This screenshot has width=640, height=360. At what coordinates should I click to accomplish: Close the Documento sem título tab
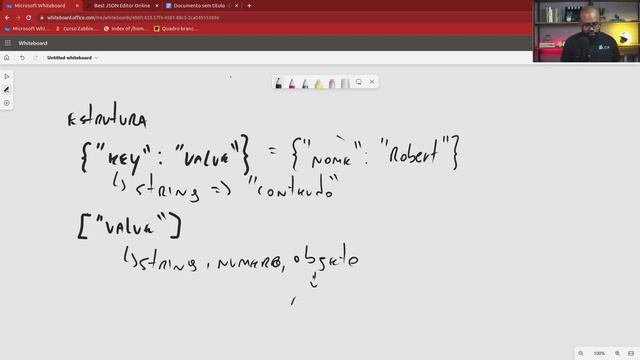pos(236,6)
